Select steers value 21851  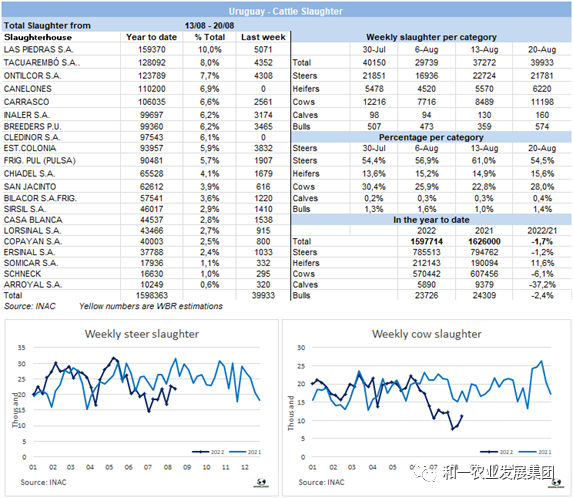[374, 76]
